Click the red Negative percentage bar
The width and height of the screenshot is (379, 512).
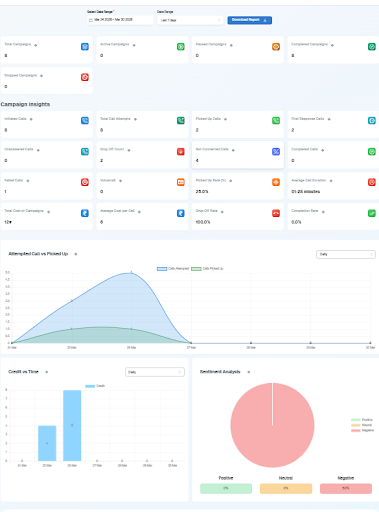pos(346,488)
